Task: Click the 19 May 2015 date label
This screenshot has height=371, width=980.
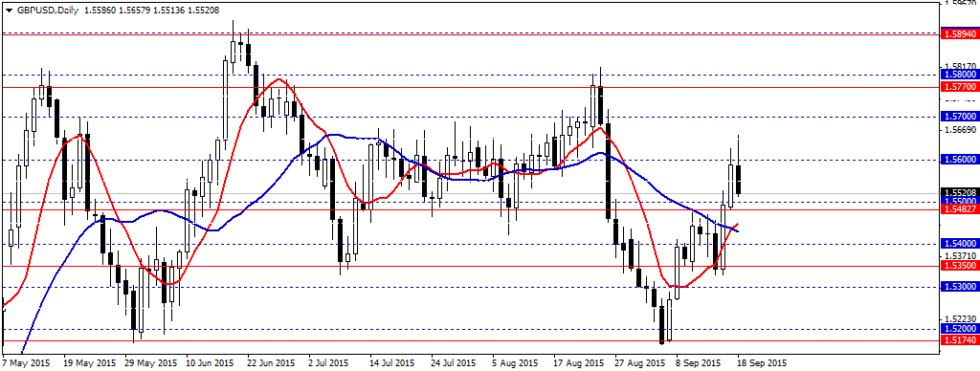Action: (90, 363)
